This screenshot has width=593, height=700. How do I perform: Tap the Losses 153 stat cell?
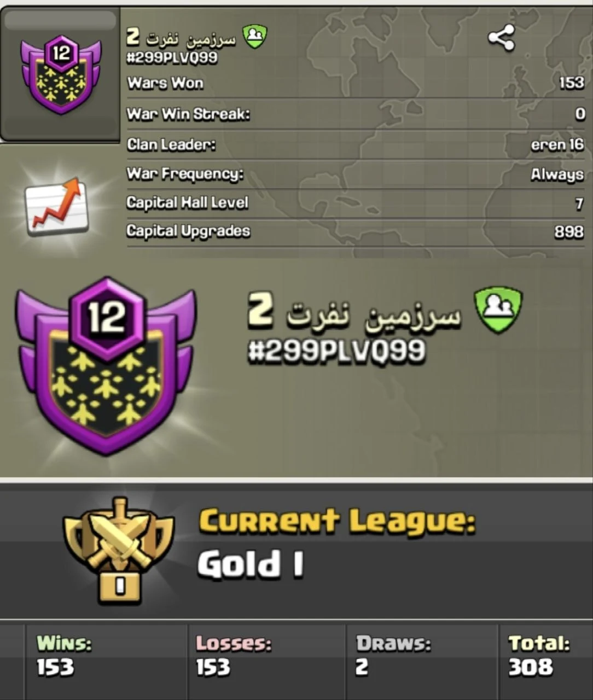coord(267,661)
